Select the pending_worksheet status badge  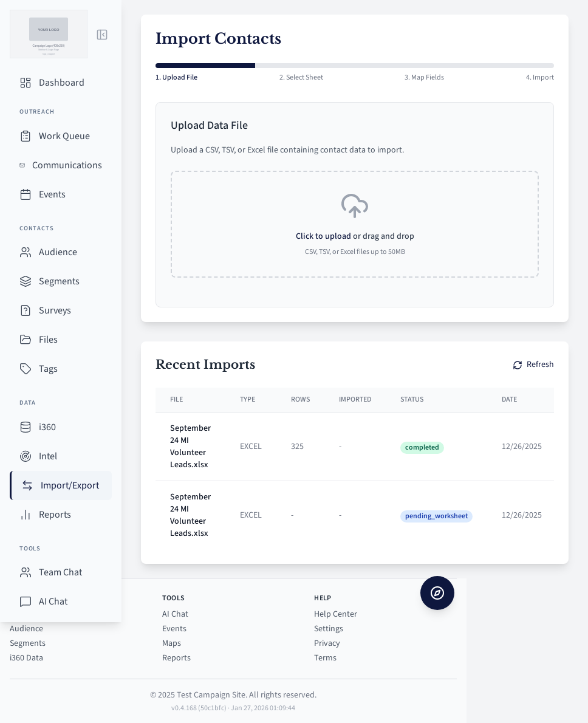[x=436, y=516]
